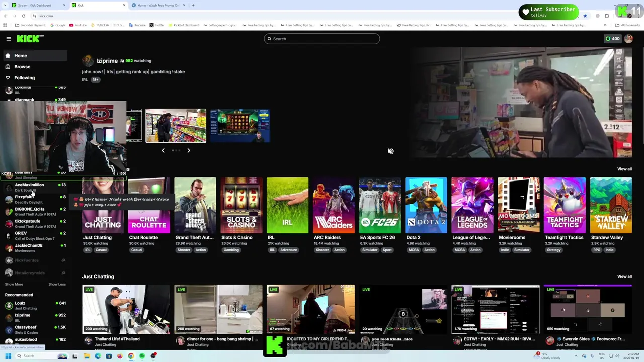This screenshot has height=362, width=644.
Task: Open Spotify from the taskbar
Action: [142, 356]
